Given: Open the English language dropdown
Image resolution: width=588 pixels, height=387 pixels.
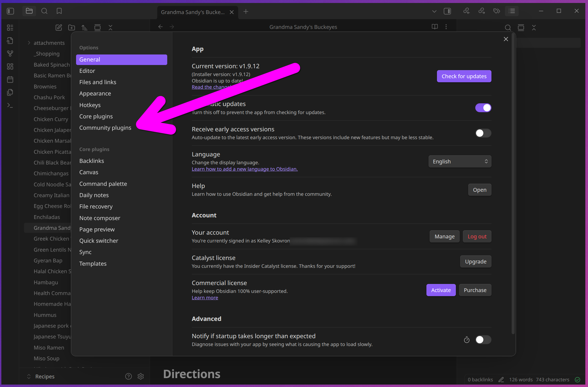Looking at the screenshot, I should click(x=460, y=162).
